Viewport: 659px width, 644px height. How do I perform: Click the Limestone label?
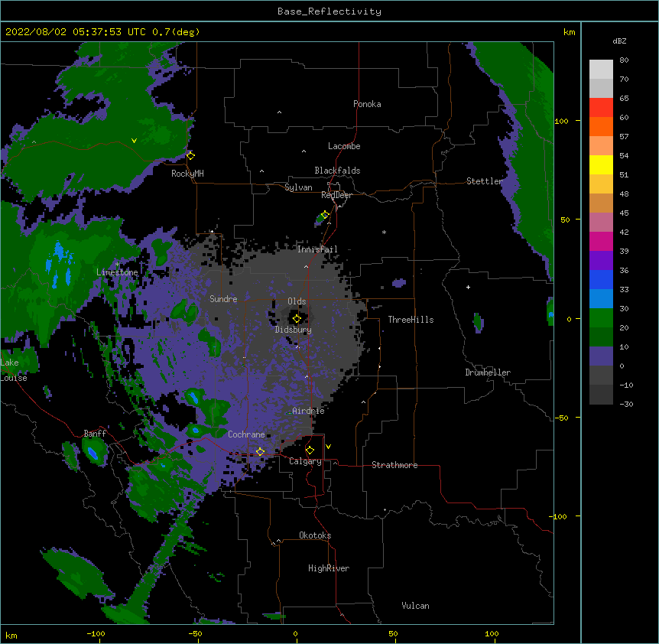[x=117, y=272]
